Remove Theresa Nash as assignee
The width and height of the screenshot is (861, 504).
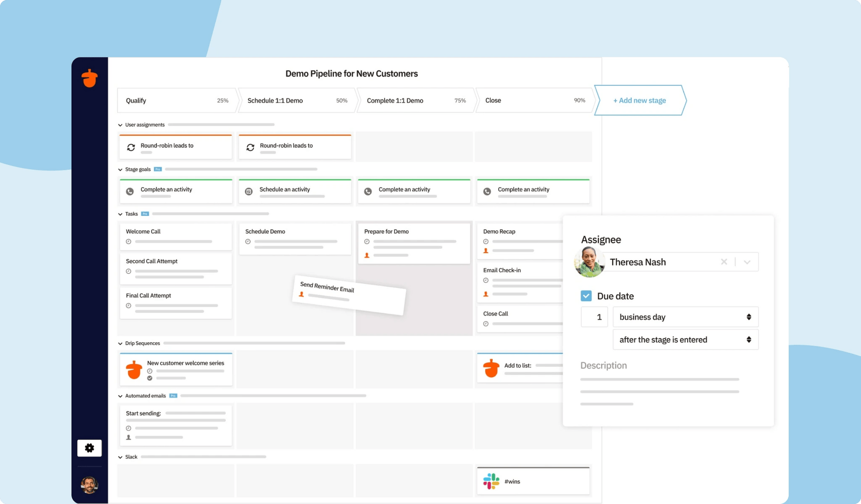724,262
